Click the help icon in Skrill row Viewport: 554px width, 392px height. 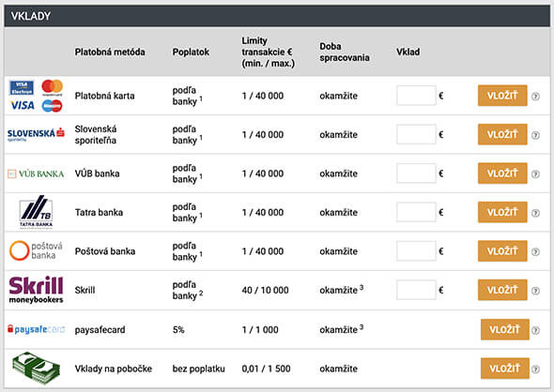pos(535,291)
